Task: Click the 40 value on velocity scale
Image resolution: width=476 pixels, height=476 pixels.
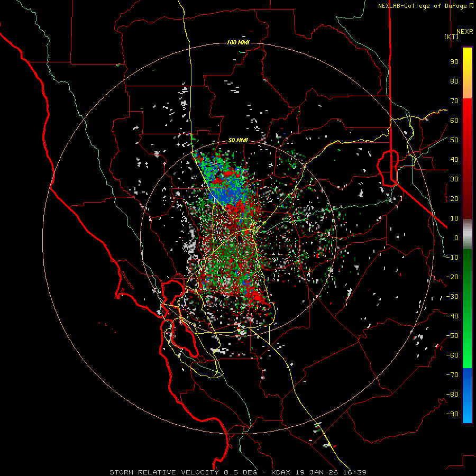Action: pyautogui.click(x=454, y=159)
